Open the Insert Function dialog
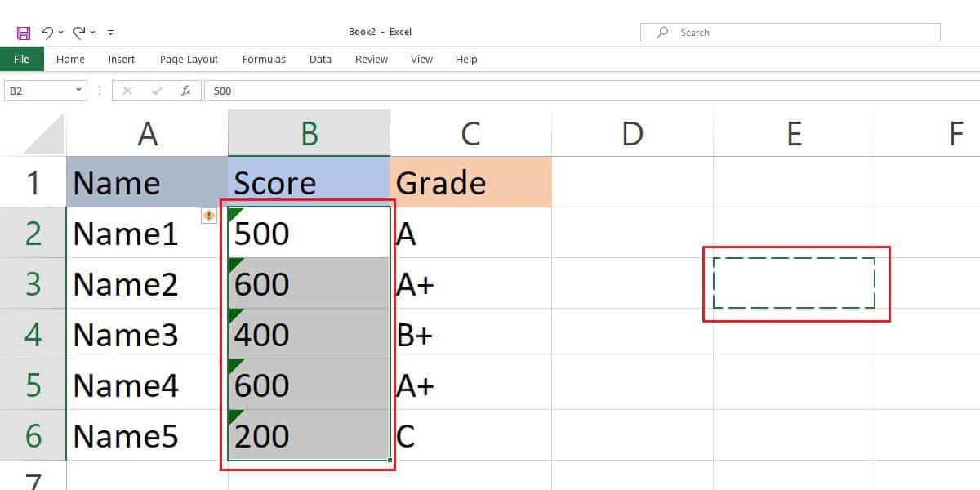Screen dimensions: 980x490 point(185,91)
